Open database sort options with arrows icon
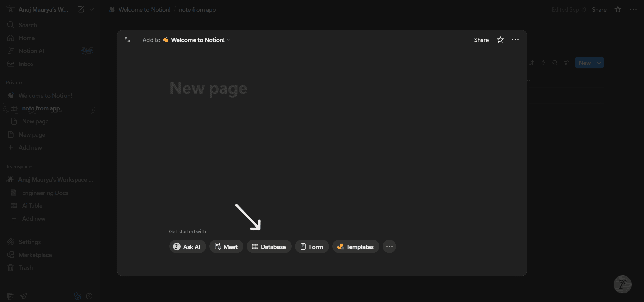Image resolution: width=644 pixels, height=302 pixels. [532, 63]
